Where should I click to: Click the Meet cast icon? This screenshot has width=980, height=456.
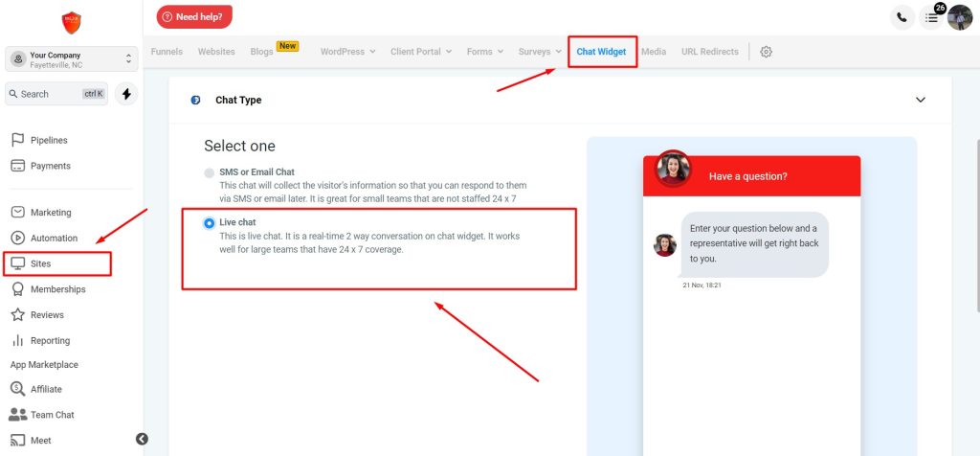tap(17, 441)
